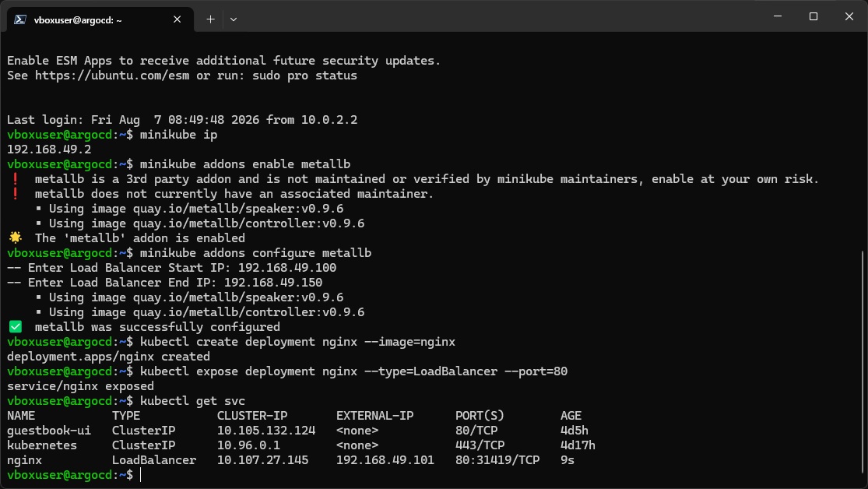Screen dimensions: 868x489
Task: Click the PowerShell icon on the tab
Action: [20, 19]
